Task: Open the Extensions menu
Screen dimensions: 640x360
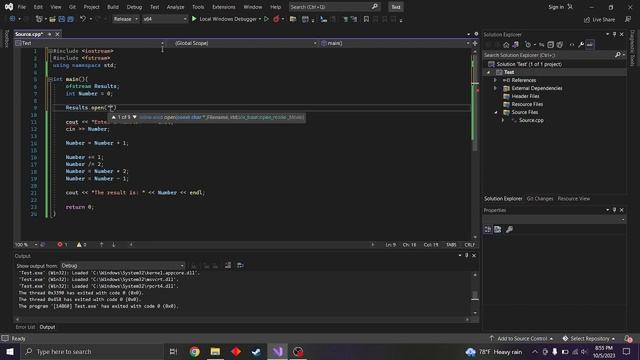Action: pyautogui.click(x=224, y=7)
